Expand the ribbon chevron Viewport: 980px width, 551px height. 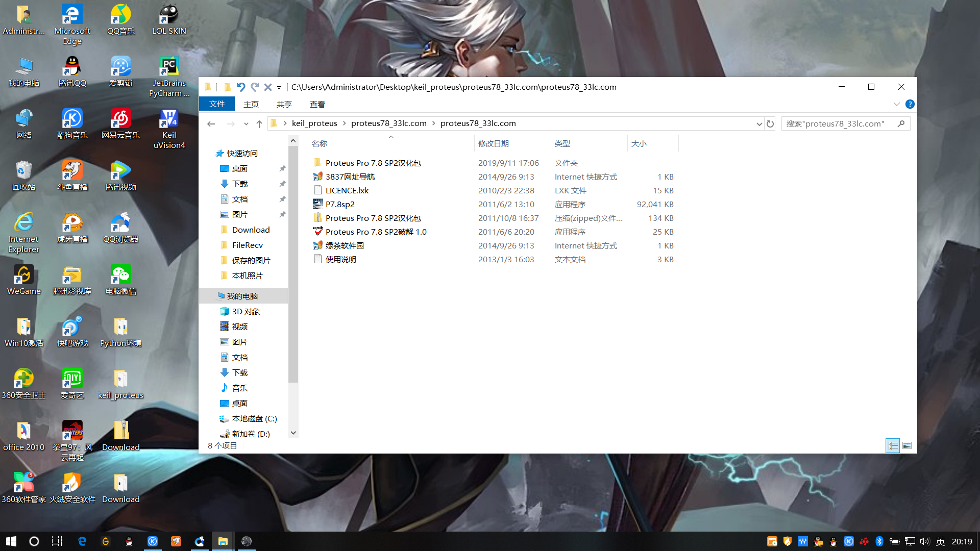(x=896, y=104)
